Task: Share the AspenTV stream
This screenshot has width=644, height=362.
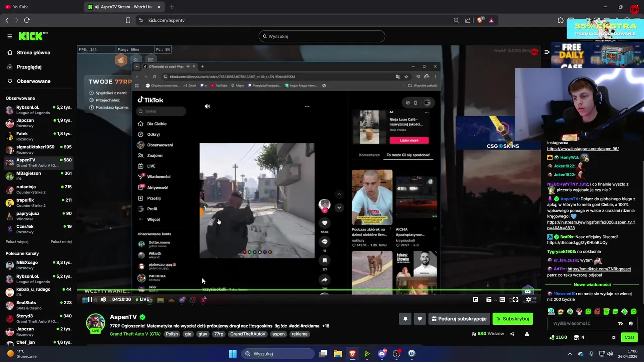Action: (x=512, y=334)
